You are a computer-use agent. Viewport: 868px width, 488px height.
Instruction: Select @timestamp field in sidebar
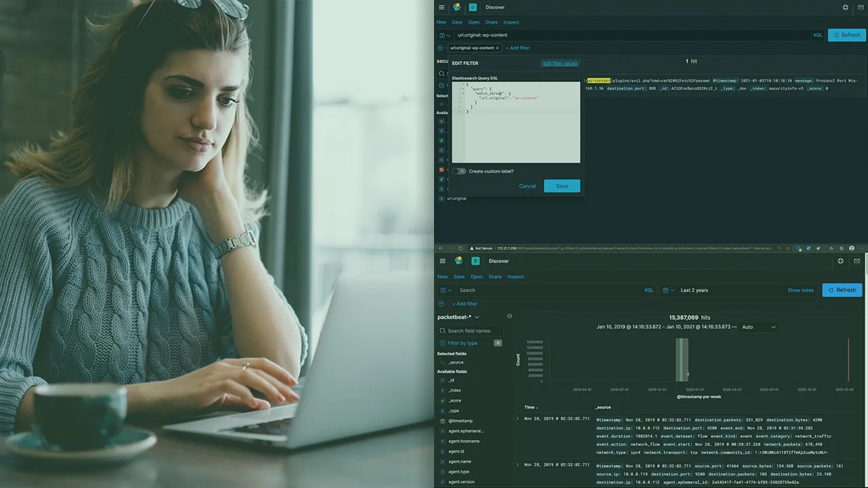(x=460, y=421)
